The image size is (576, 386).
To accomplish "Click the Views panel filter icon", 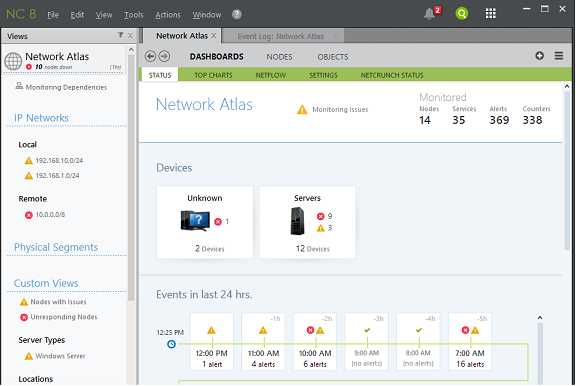I will tap(120, 35).
